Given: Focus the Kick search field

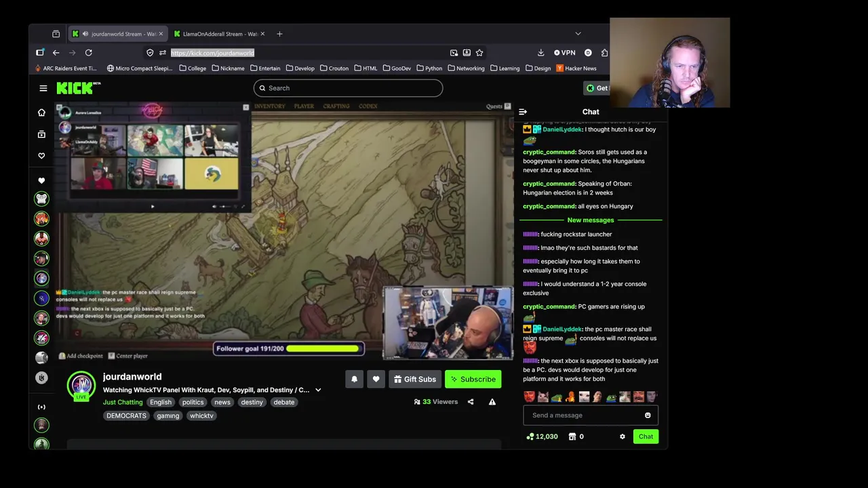Looking at the screenshot, I should click(x=348, y=88).
